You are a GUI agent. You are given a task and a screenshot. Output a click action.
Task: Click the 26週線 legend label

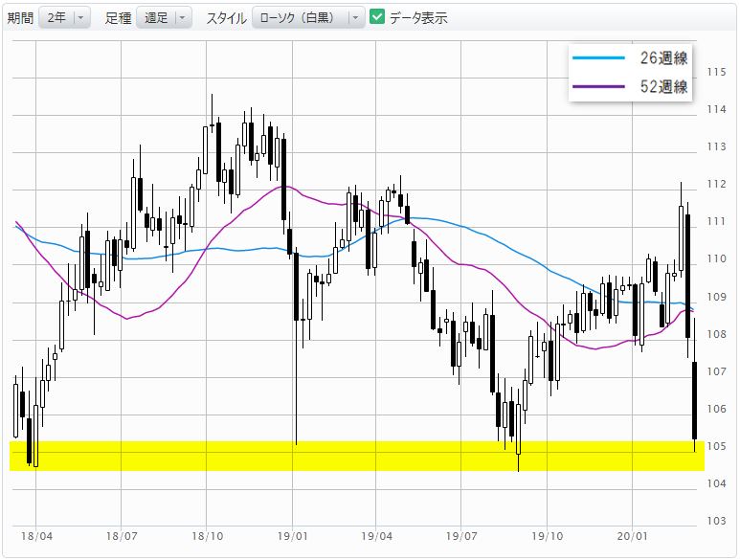[663, 58]
